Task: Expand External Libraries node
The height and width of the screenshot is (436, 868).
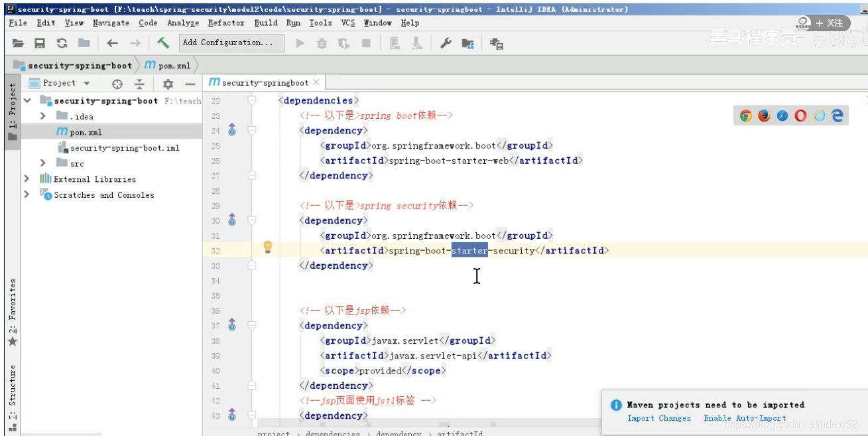Action: pyautogui.click(x=27, y=179)
